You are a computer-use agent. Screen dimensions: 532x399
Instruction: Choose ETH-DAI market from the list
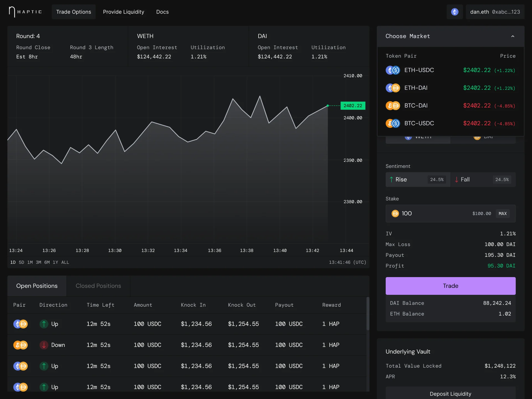tap(451, 88)
